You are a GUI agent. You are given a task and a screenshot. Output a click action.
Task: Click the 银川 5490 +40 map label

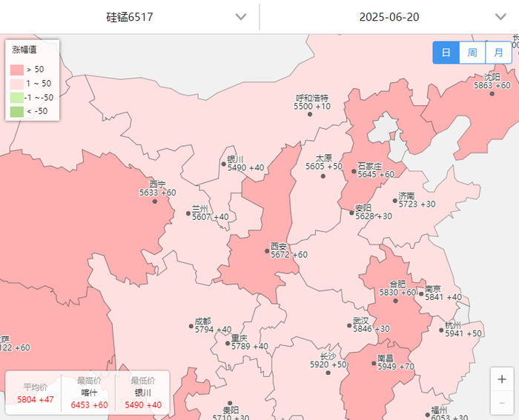coord(245,164)
